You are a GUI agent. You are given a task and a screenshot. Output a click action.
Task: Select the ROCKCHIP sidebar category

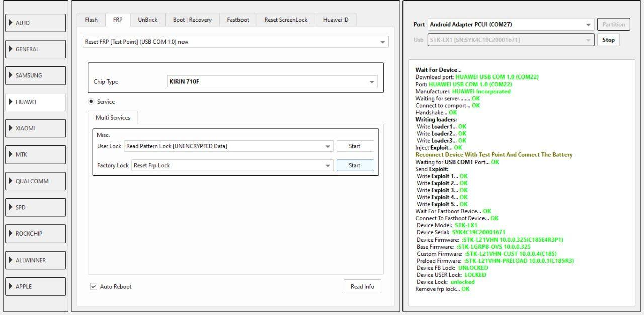coord(35,233)
